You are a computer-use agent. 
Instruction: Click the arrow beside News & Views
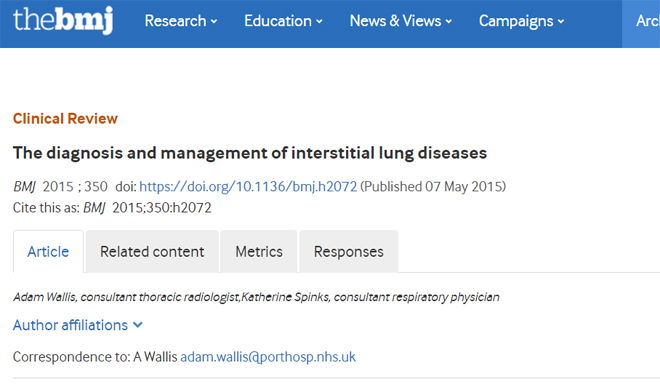click(x=448, y=21)
